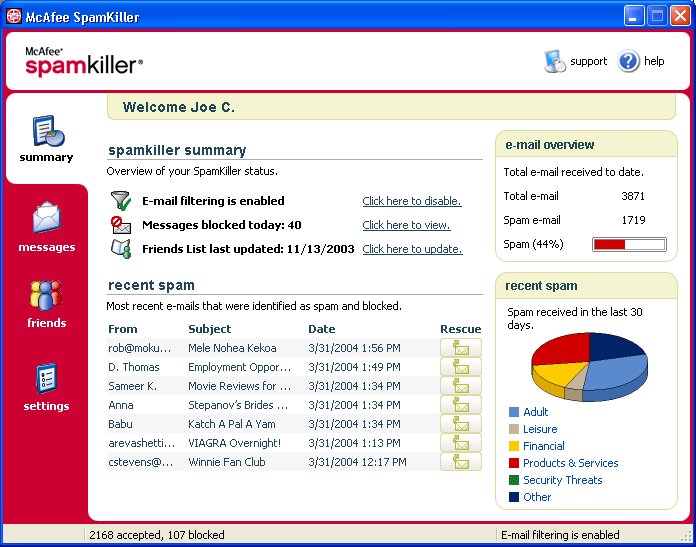
Task: Click the Spam (44%) progress bar
Action: tap(629, 244)
